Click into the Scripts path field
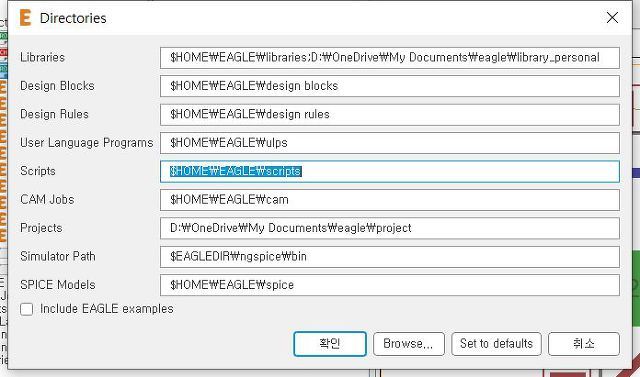 pyautogui.click(x=390, y=171)
